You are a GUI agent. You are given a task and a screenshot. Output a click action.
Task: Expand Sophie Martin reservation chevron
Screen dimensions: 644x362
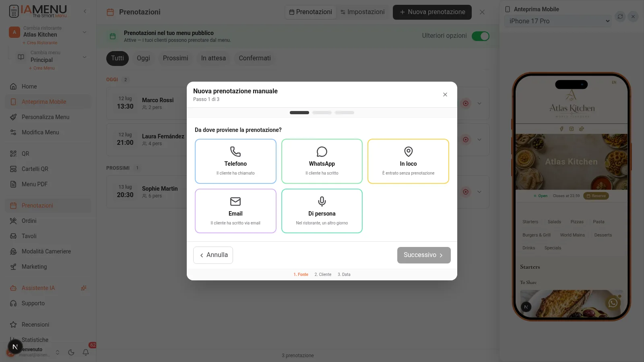click(479, 192)
